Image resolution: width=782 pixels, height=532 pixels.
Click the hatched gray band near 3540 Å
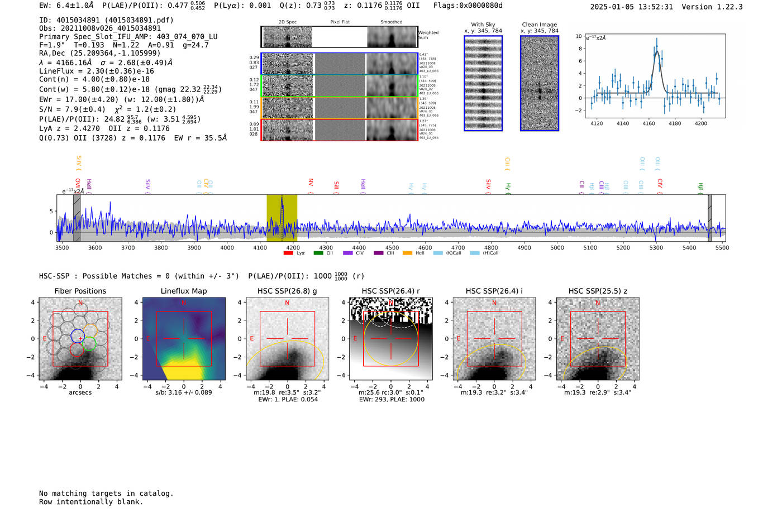pos(77,218)
